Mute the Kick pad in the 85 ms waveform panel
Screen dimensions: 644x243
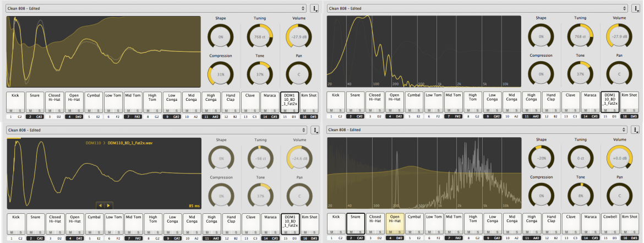tap(12, 231)
